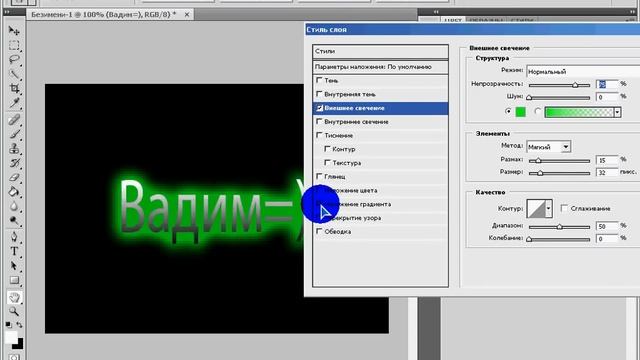Enable the Контур sub-option checkbox under Тиснение
640x360 pixels.
pyautogui.click(x=327, y=149)
